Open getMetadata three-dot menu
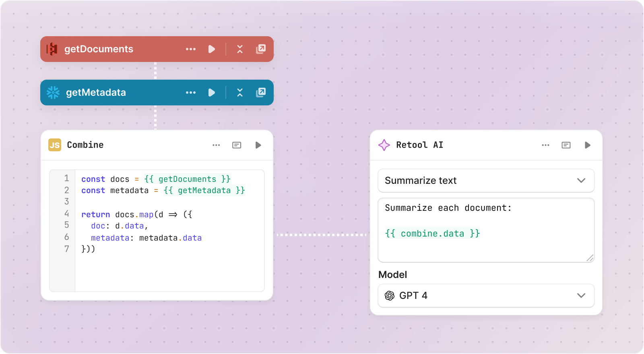644x354 pixels. (191, 93)
